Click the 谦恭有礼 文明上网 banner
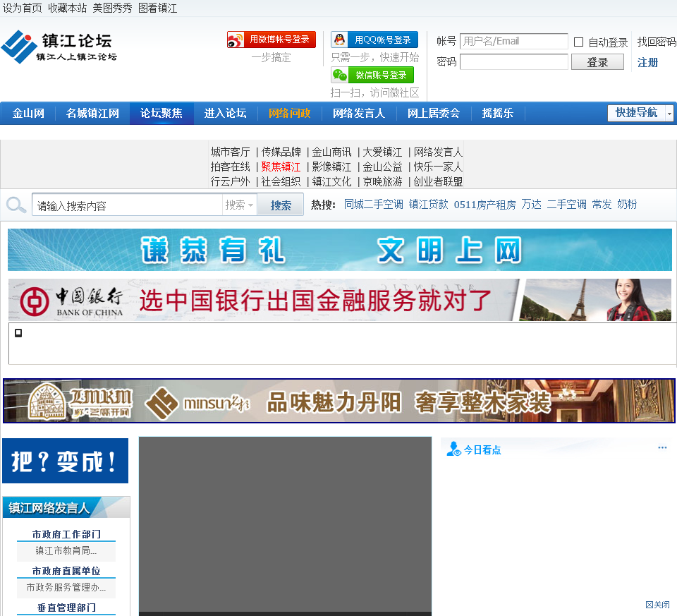 coord(340,250)
